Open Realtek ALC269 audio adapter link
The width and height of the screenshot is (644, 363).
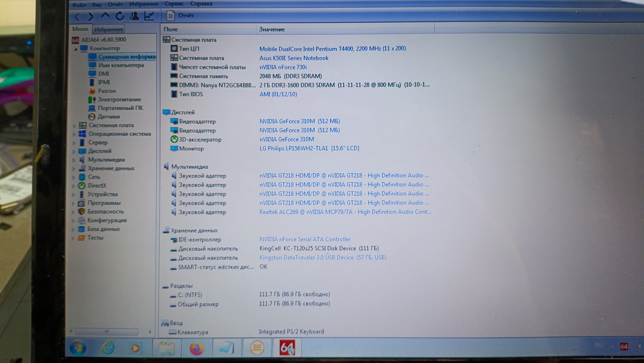point(345,212)
